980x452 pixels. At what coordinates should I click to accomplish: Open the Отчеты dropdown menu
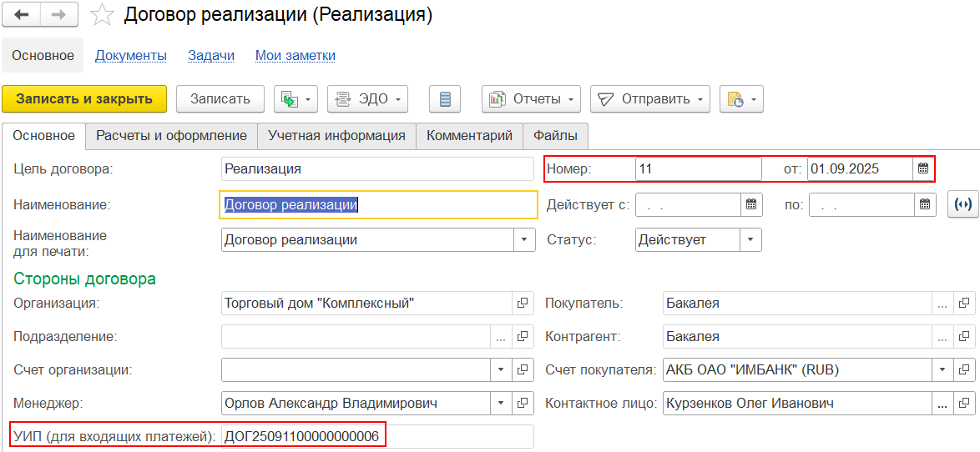click(x=531, y=99)
